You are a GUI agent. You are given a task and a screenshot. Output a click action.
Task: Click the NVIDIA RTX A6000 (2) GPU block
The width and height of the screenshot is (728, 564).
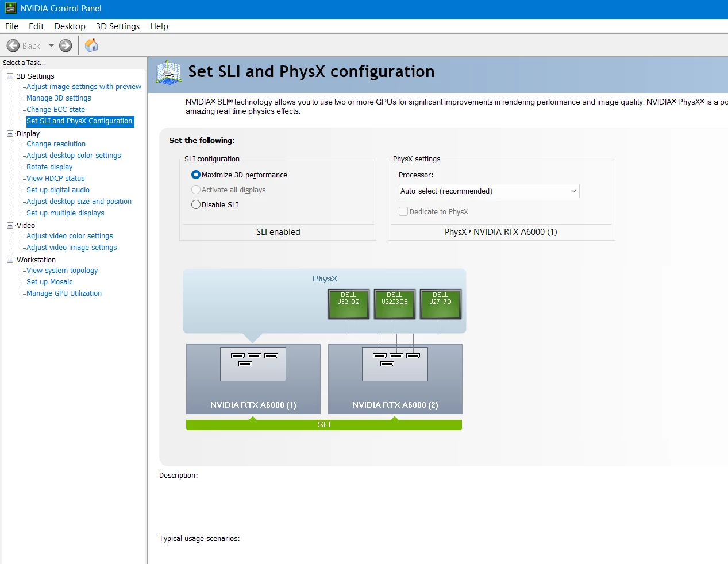tap(395, 379)
